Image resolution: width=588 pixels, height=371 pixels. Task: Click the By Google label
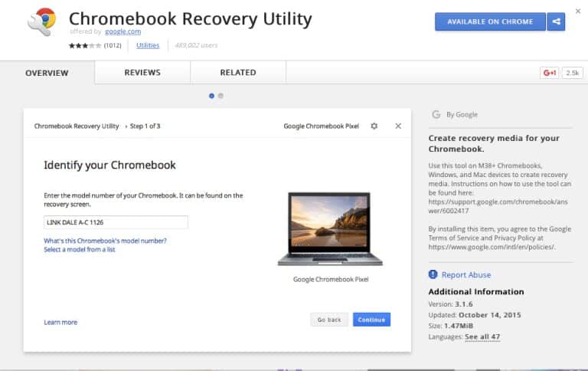(462, 114)
